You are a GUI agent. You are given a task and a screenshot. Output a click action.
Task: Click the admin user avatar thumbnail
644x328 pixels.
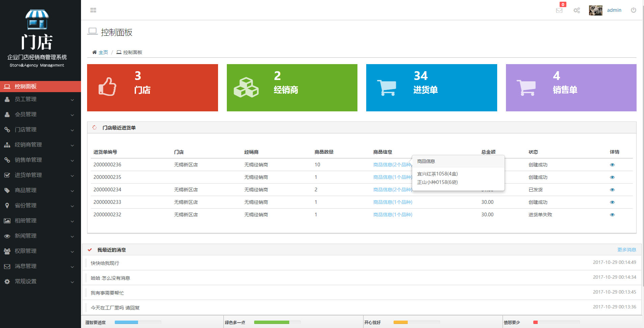595,10
